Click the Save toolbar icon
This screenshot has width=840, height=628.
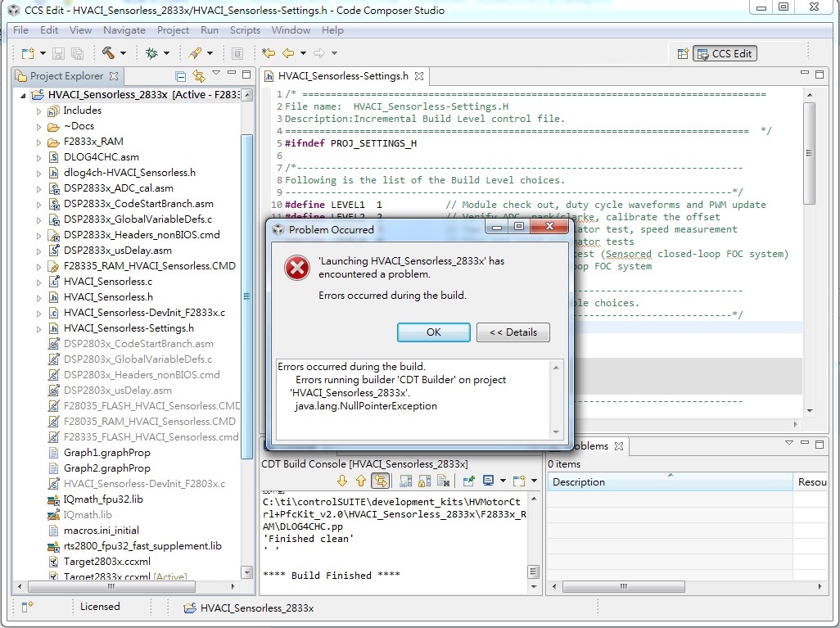click(x=57, y=52)
